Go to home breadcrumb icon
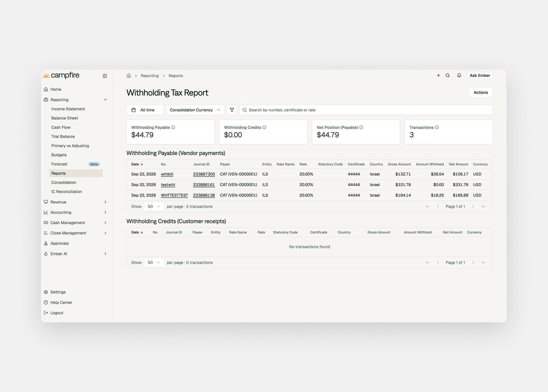548x392 pixels. coord(129,75)
